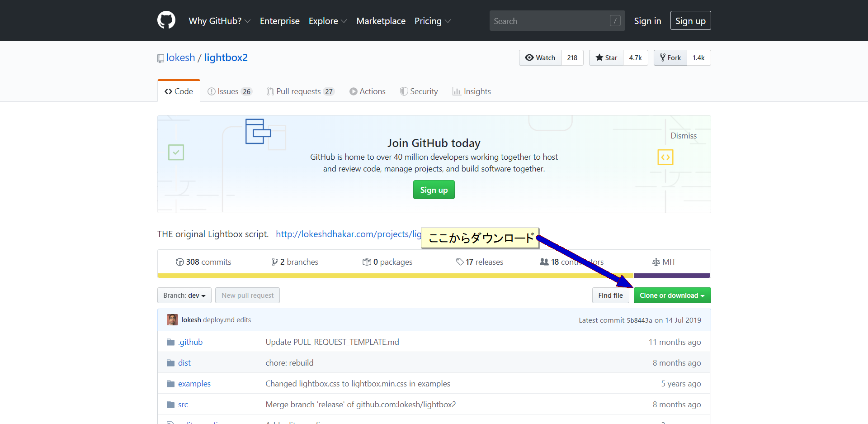Open the Enterprise nav item

[280, 21]
